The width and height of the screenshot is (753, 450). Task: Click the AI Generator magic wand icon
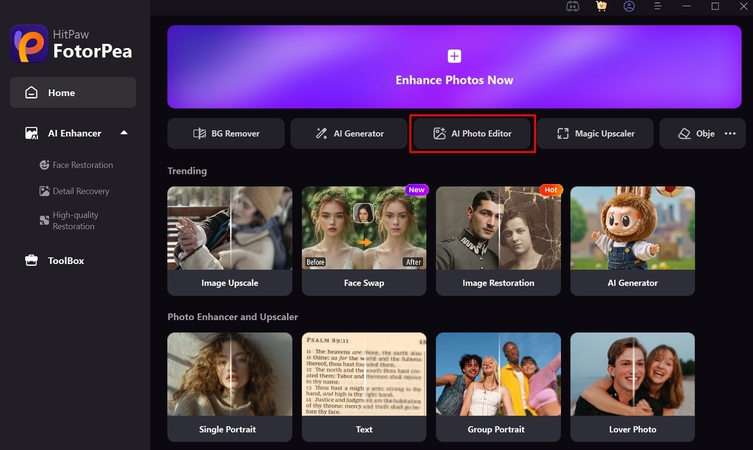pos(321,134)
